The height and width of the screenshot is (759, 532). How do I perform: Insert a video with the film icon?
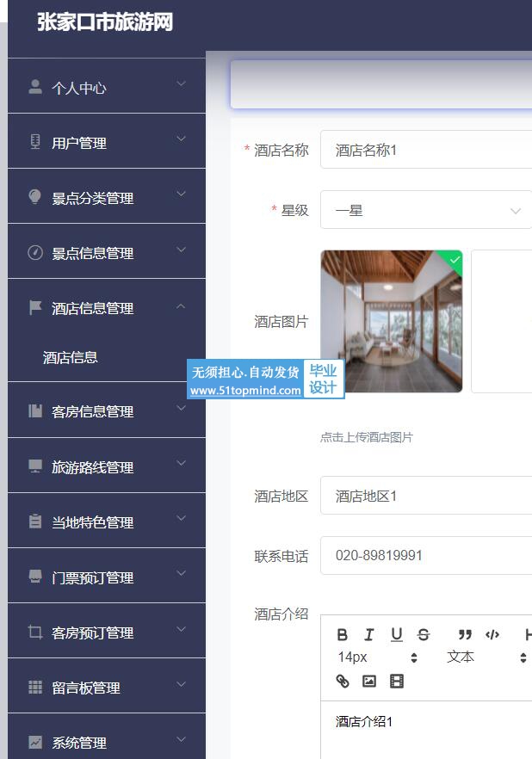(x=397, y=681)
